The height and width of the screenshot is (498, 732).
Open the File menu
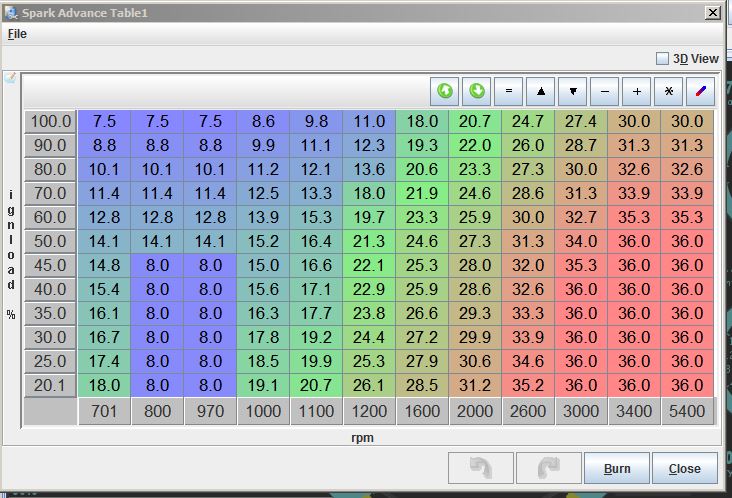(x=17, y=34)
